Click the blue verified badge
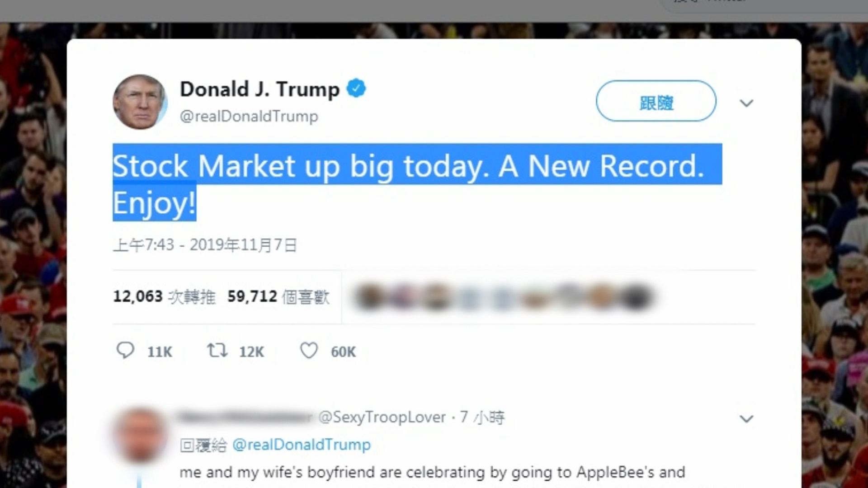The width and height of the screenshot is (868, 488). coord(356,88)
